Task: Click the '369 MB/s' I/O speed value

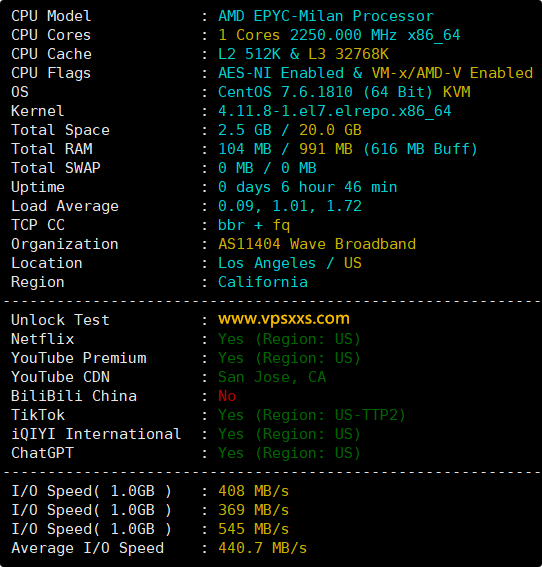Action: click(253, 510)
